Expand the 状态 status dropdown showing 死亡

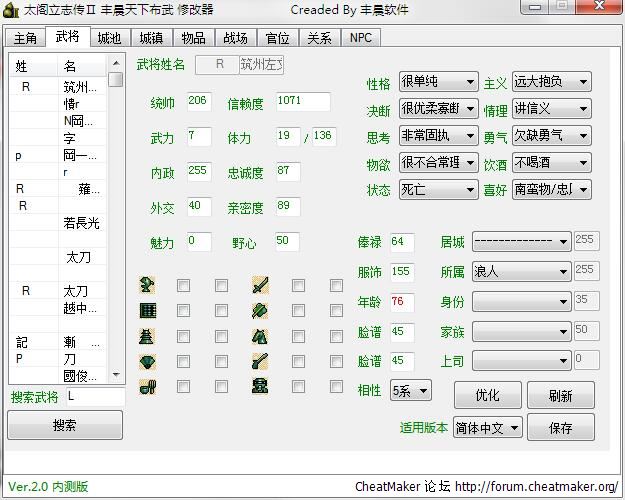[x=438, y=189]
